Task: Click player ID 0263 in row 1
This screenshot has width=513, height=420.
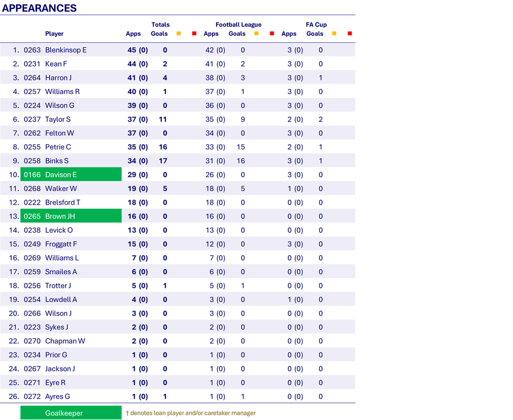Action: pyautogui.click(x=32, y=50)
